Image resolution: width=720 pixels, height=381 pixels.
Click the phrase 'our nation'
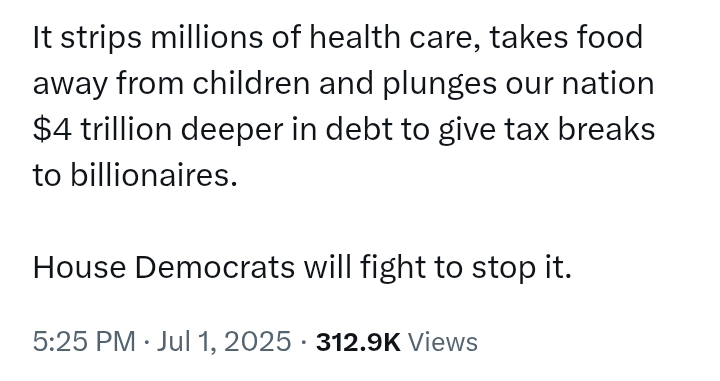pos(579,84)
